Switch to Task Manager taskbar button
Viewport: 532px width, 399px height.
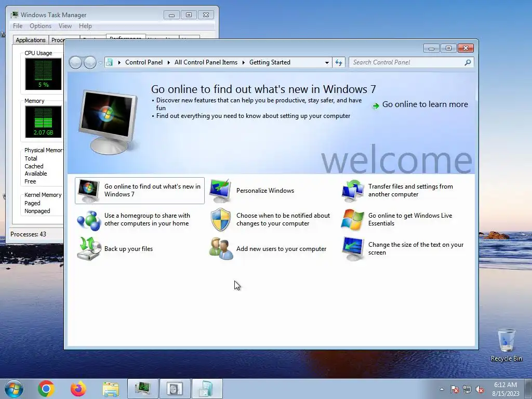(x=143, y=389)
